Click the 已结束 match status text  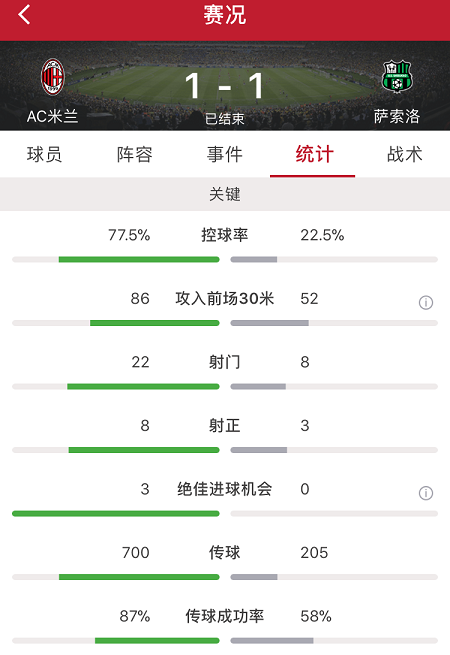pyautogui.click(x=225, y=119)
